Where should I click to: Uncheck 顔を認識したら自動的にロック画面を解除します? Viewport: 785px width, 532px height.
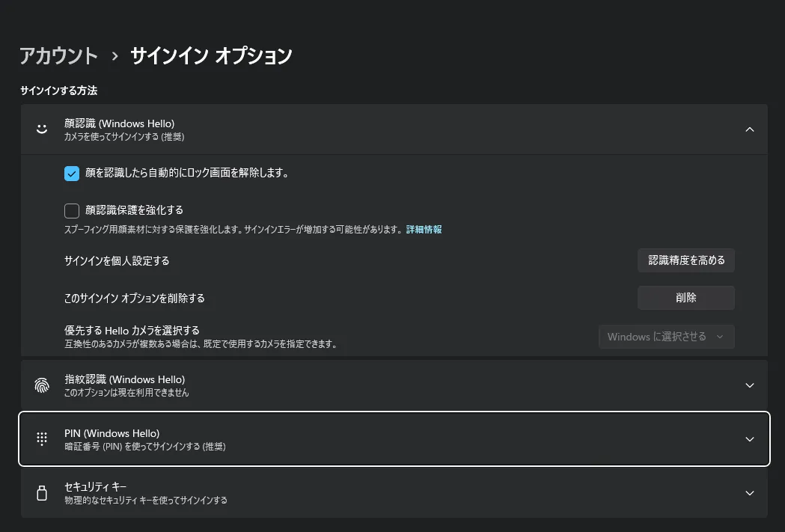71,173
